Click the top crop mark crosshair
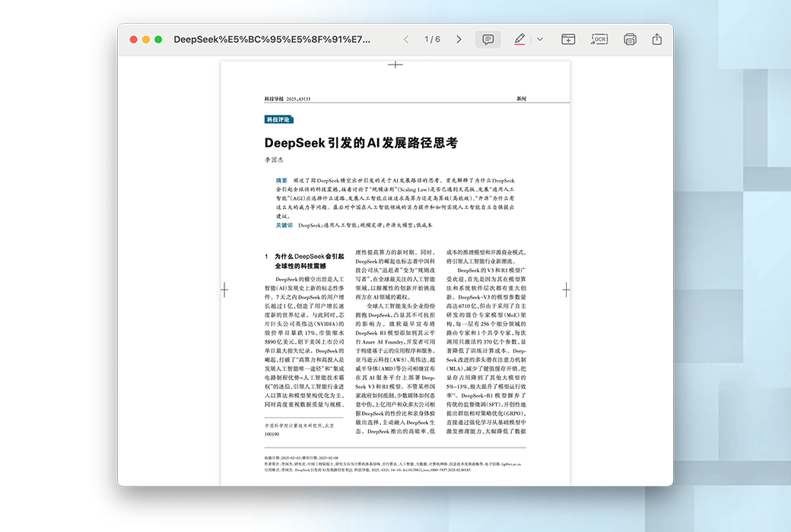Image resolution: width=791 pixels, height=532 pixels. coord(395,65)
